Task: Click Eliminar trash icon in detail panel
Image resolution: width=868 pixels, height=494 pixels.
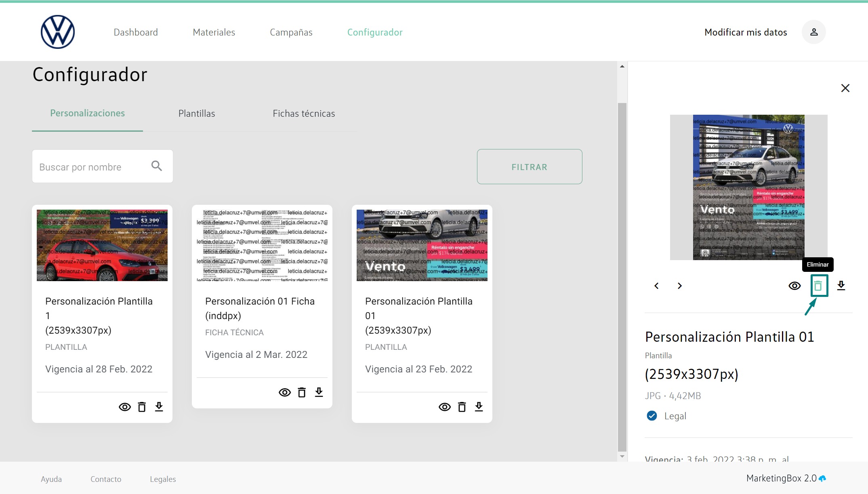Action: (818, 286)
